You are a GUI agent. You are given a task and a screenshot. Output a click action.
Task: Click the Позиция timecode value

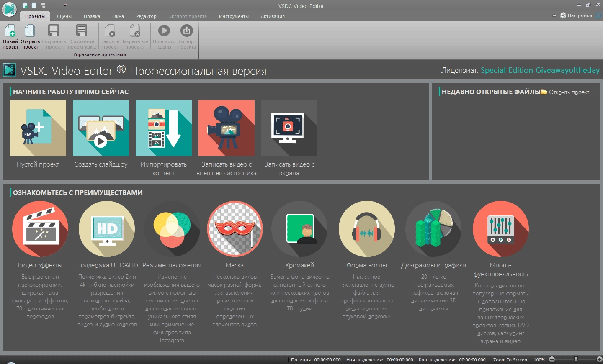coord(327,360)
